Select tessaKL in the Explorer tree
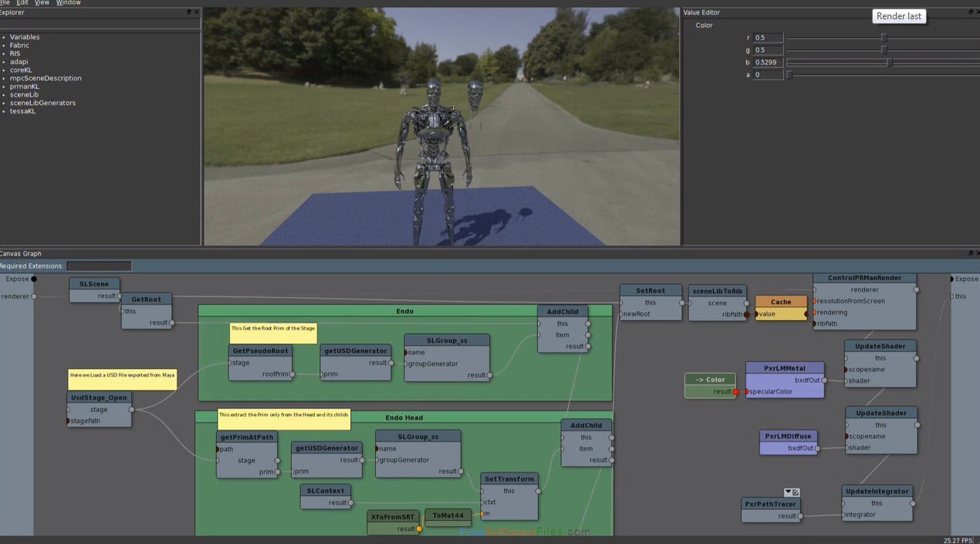 click(22, 111)
